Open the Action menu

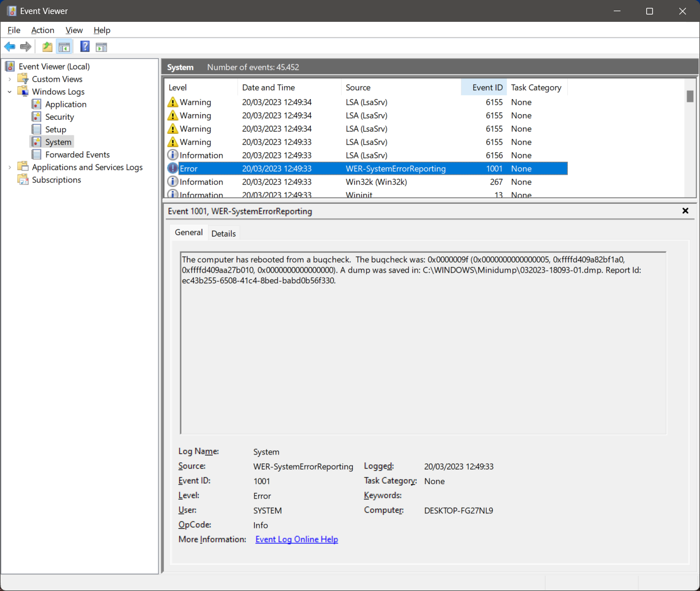pos(43,30)
